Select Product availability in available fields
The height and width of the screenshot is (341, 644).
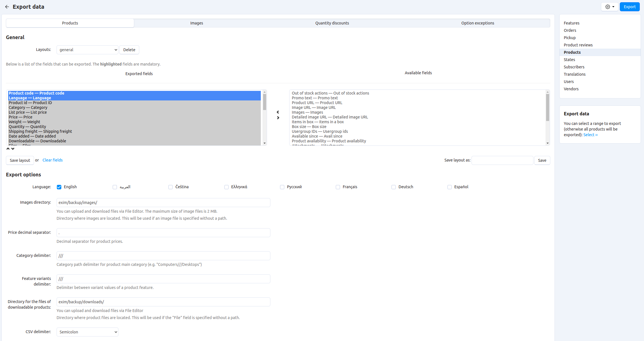(x=418, y=141)
